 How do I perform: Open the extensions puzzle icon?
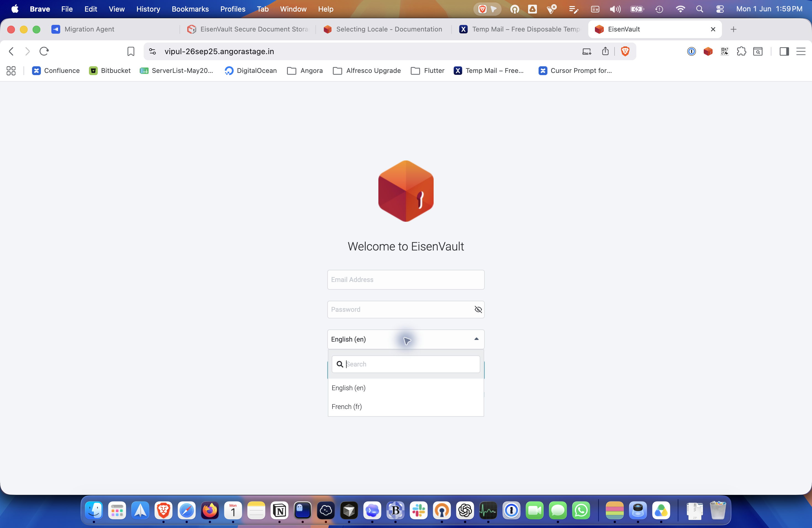tap(741, 51)
